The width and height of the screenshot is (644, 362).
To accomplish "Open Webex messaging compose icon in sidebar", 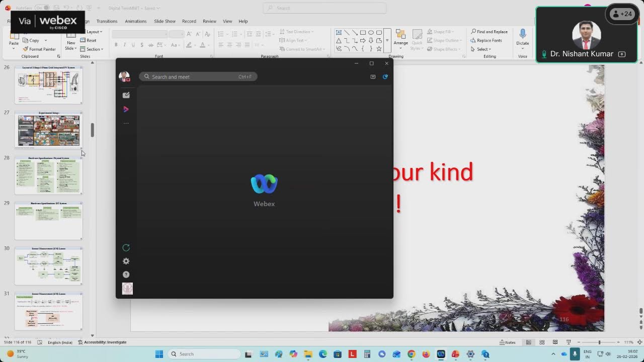I will [126, 95].
